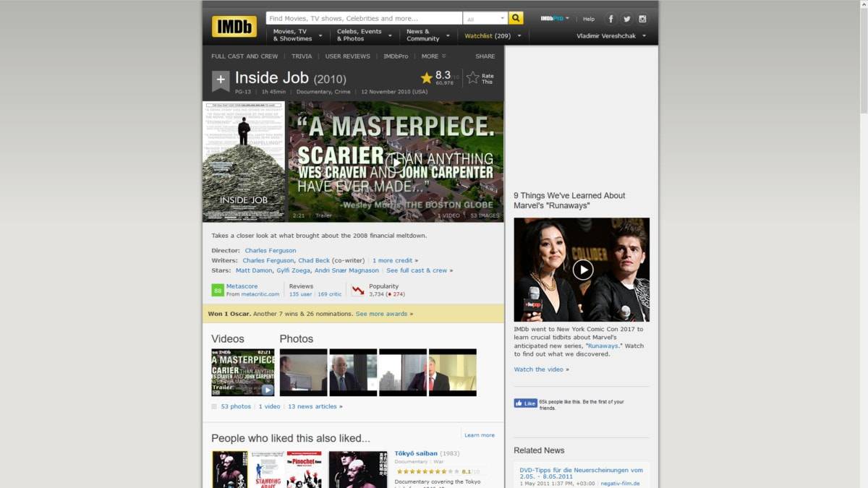Open the Instagram social icon
The image size is (868, 488).
coord(643,19)
